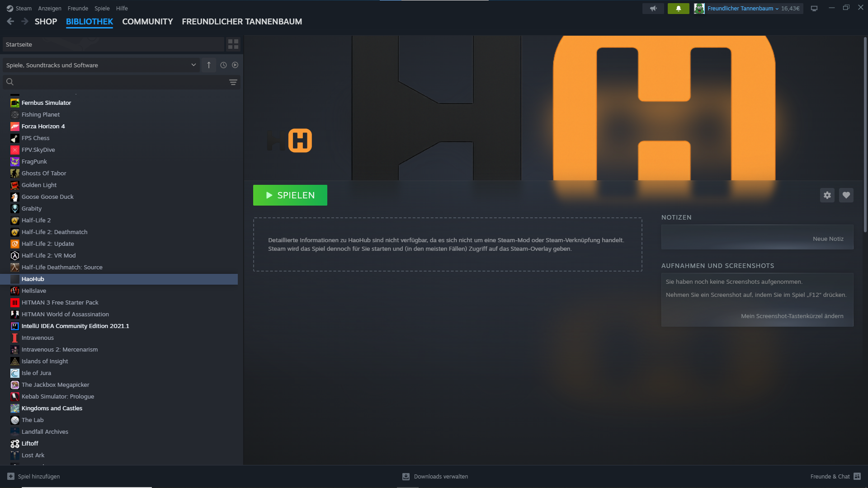868x488 pixels.
Task: Click the Hellslave game icon
Action: pyautogui.click(x=15, y=291)
